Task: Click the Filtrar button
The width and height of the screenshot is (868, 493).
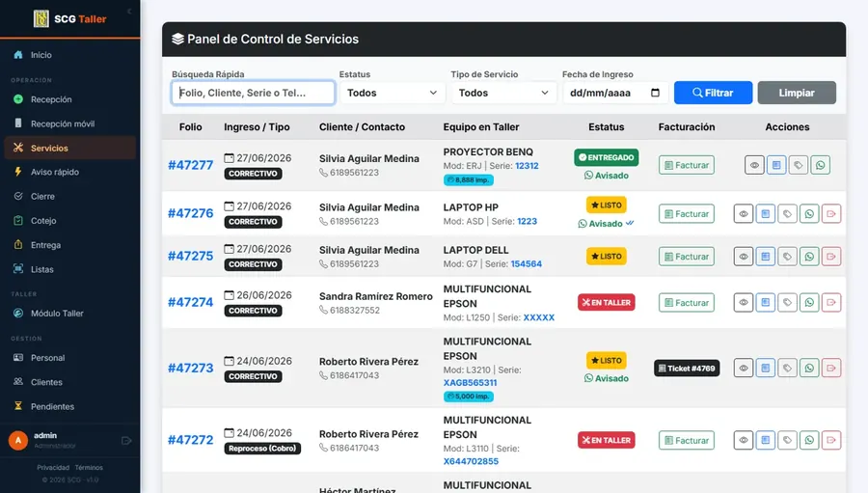Action: (713, 93)
